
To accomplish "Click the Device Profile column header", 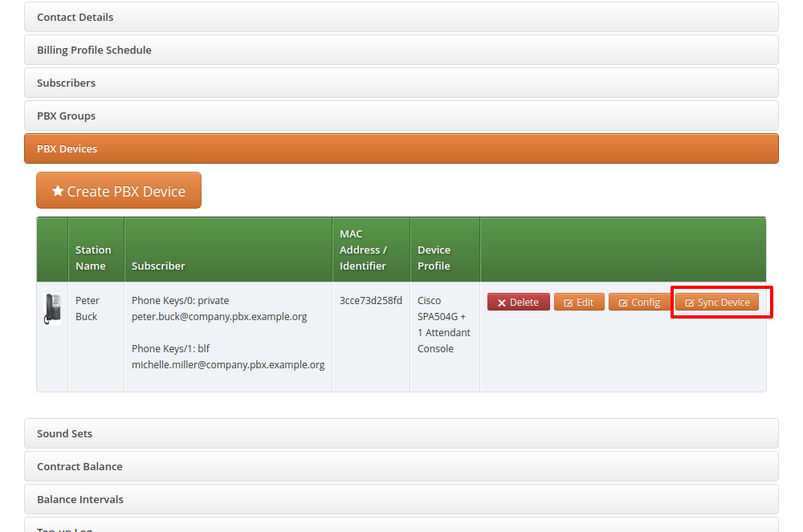I will click(x=434, y=258).
